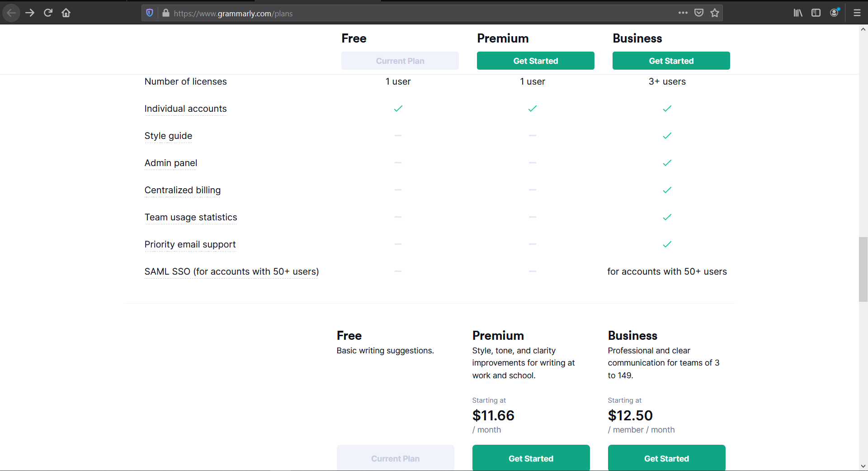This screenshot has width=868, height=471.
Task: Open tracking protection shield info
Action: (150, 13)
